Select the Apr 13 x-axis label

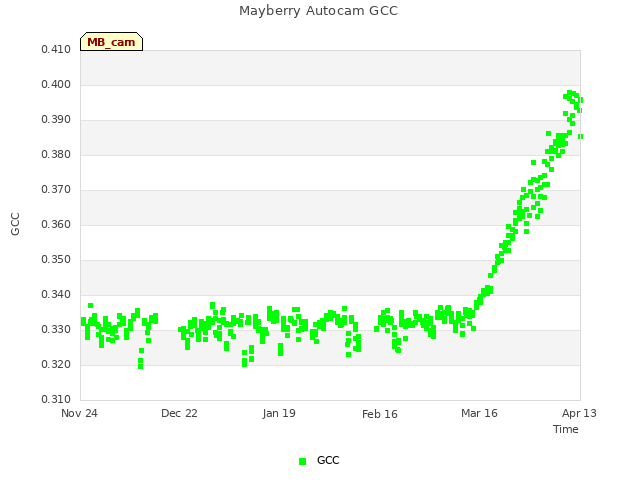pyautogui.click(x=579, y=413)
